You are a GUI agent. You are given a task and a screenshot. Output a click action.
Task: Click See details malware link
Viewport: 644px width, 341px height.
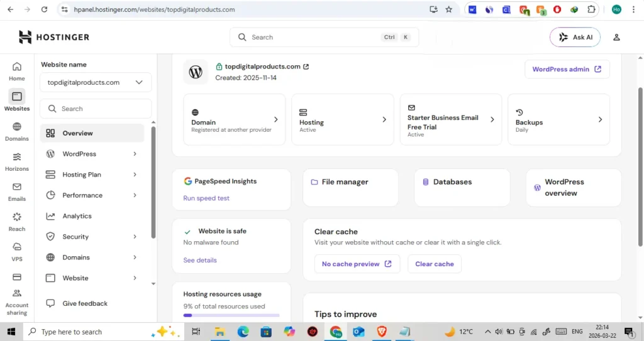tap(199, 260)
